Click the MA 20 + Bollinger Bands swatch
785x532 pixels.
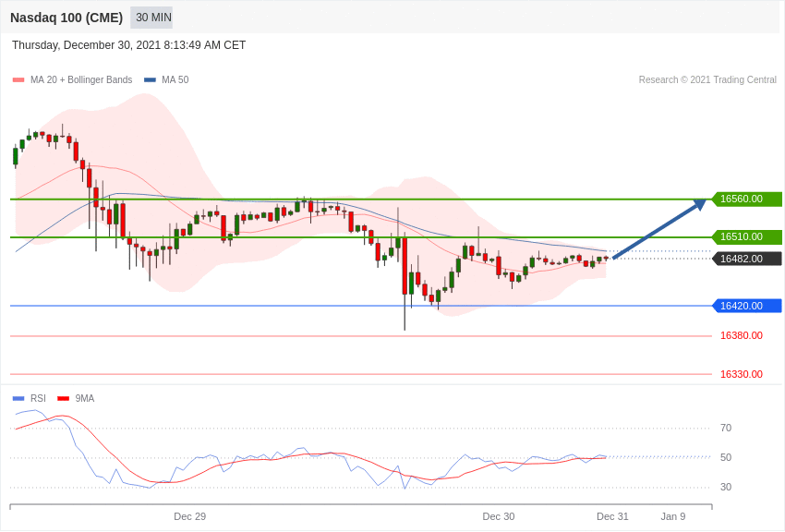[x=18, y=79]
